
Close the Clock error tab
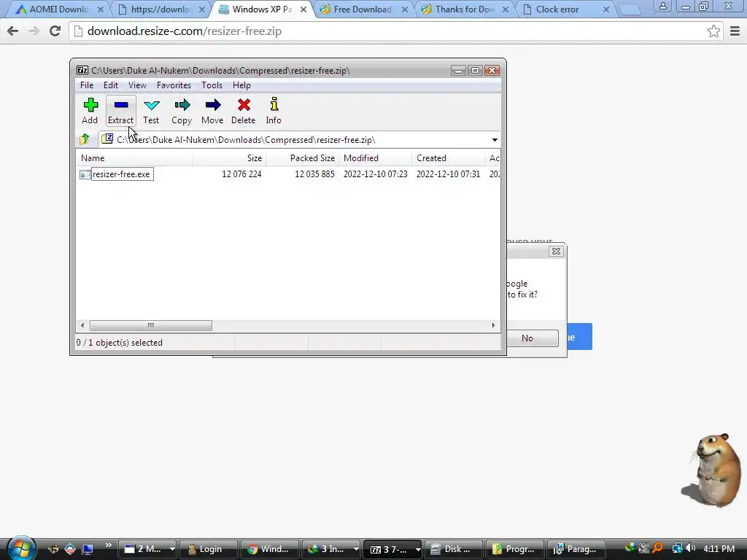pyautogui.click(x=606, y=9)
